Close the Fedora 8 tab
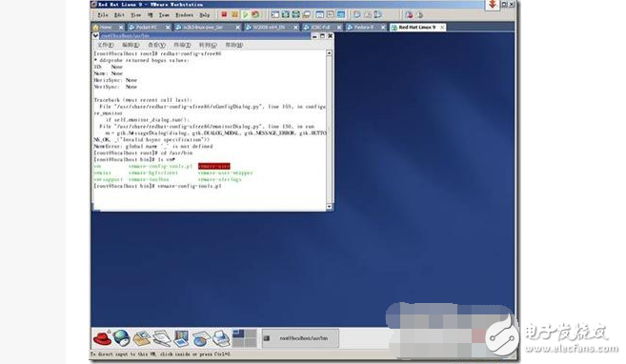The height and width of the screenshot is (364, 626). coord(383,27)
